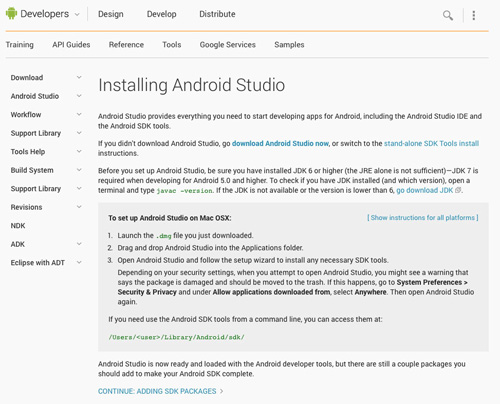The image size is (500, 404).
Task: Switch to the API Guides tab
Action: point(71,45)
